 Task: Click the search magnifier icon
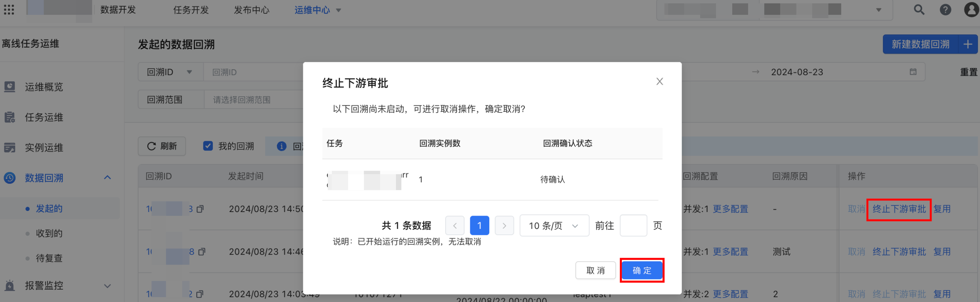(919, 9)
